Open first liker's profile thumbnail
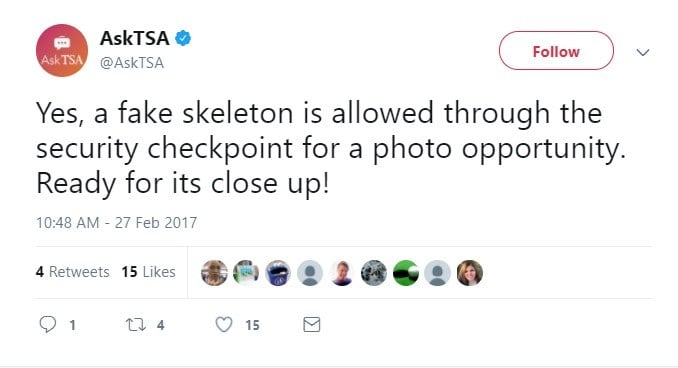This screenshot has height=368, width=678. tap(214, 273)
